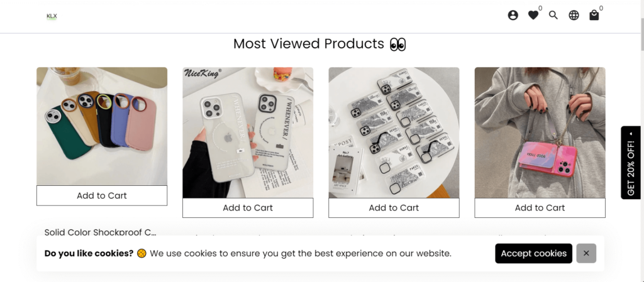Viewport: 644px width, 282px height.
Task: Add the city map cases to cart
Action: pos(394,208)
